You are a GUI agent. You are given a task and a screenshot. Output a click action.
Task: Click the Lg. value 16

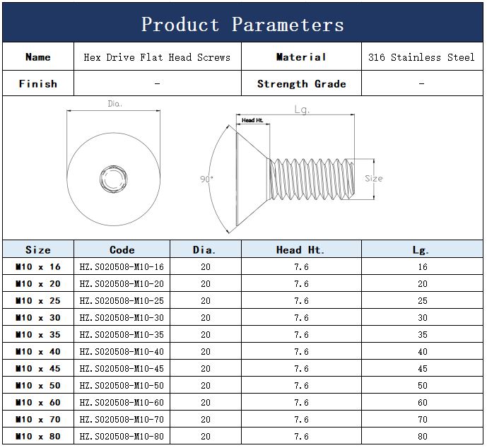(423, 266)
